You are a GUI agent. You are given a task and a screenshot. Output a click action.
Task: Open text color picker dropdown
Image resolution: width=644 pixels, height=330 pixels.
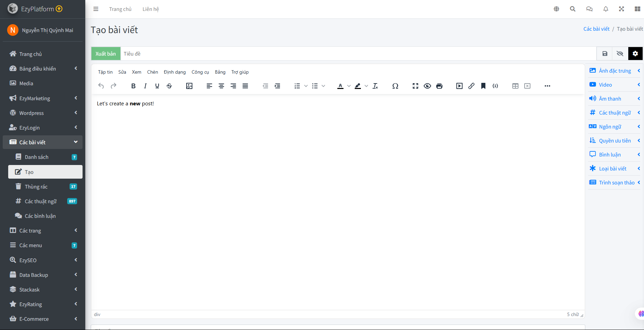349,86
